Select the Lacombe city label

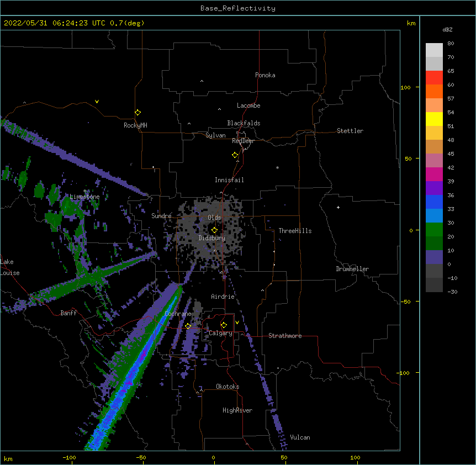248,105
